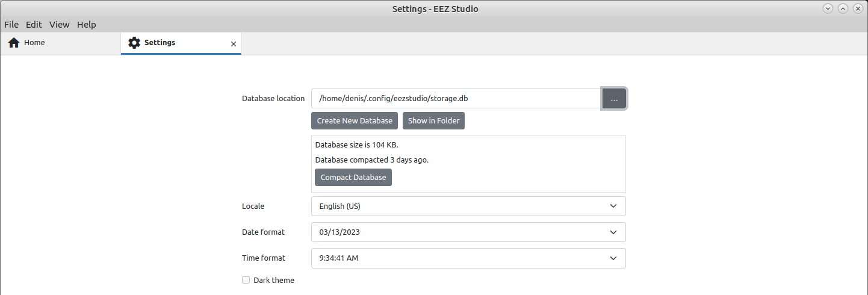Click Show in Folder button
The image size is (868, 295).
(x=433, y=120)
